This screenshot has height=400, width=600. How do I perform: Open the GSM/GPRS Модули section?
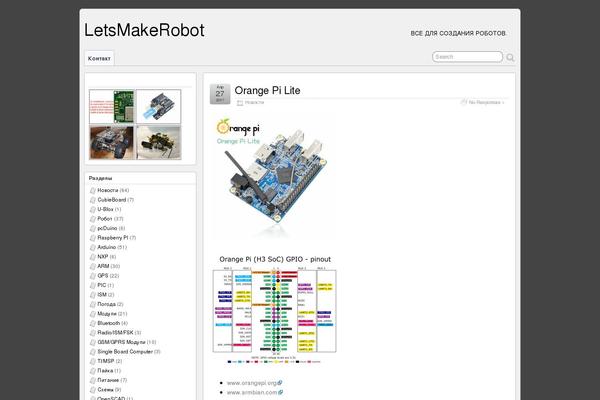point(121,342)
